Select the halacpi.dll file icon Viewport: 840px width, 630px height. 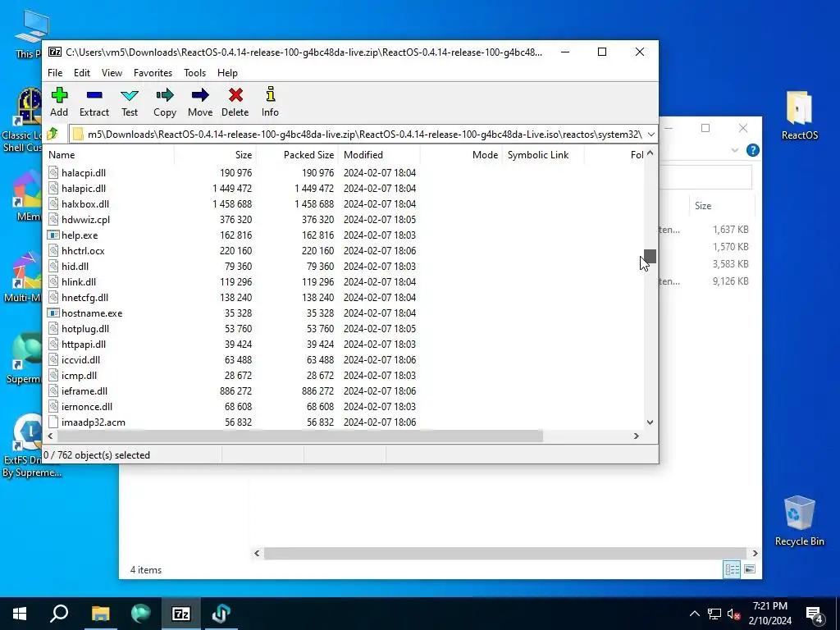point(53,172)
